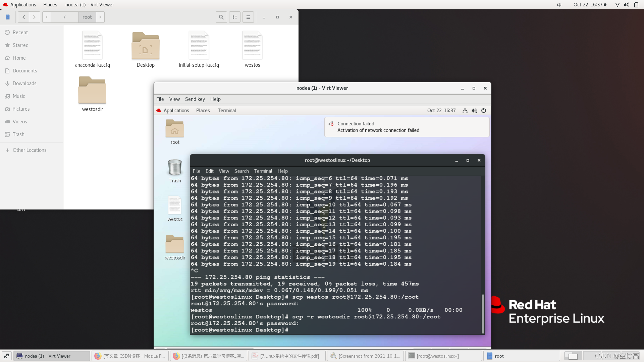This screenshot has height=362, width=644.
Task: Open terminal File menu
Action: pos(197,171)
